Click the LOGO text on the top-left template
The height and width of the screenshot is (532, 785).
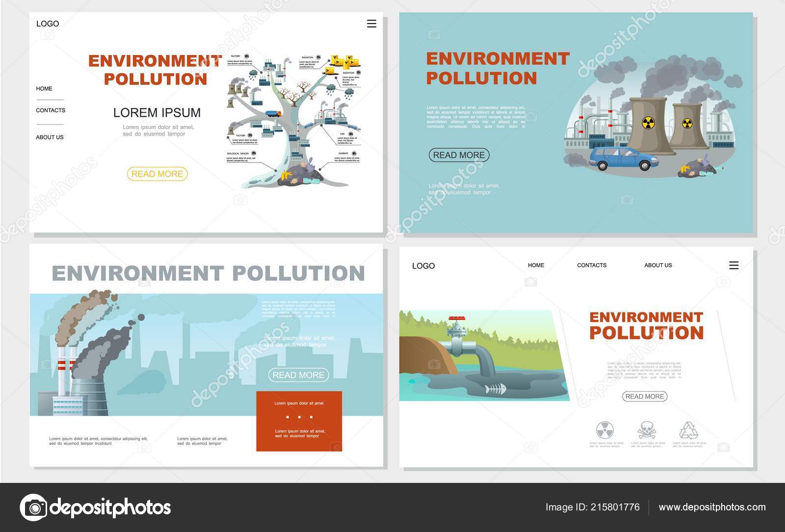(x=48, y=23)
